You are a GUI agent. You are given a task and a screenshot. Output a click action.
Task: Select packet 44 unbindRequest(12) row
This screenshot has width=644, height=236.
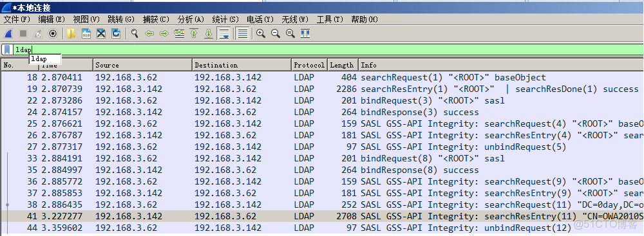tap(322, 228)
